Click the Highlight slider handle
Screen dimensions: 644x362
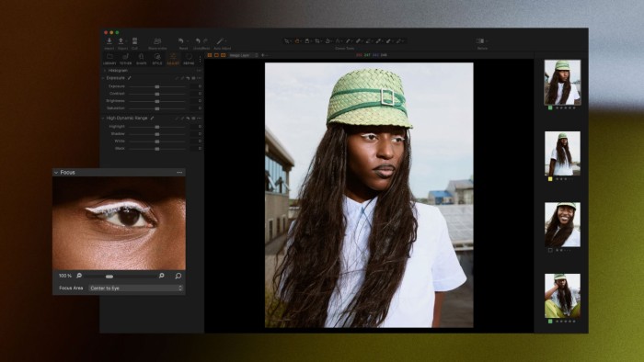click(x=157, y=127)
